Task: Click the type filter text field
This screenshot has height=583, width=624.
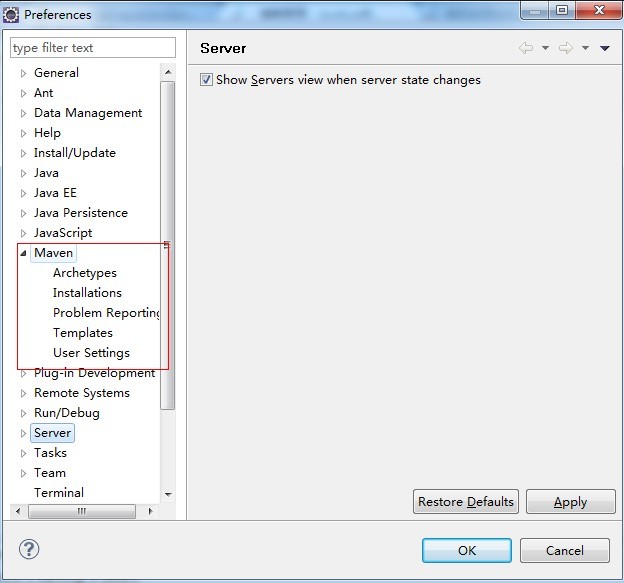Action: coord(93,48)
